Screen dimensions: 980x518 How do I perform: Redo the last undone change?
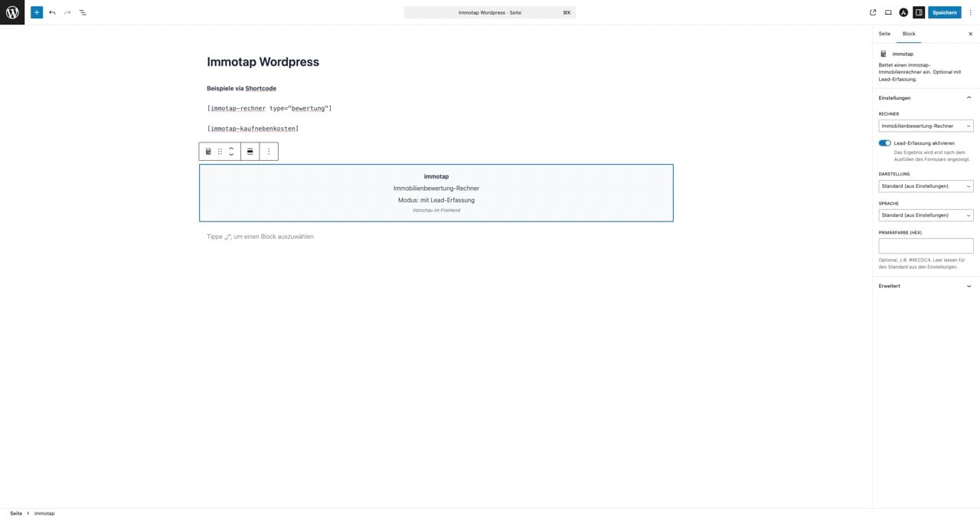pos(67,12)
